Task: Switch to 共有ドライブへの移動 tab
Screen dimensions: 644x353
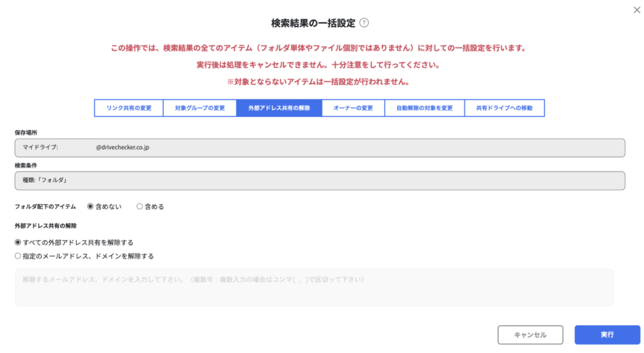Action: pyautogui.click(x=504, y=108)
